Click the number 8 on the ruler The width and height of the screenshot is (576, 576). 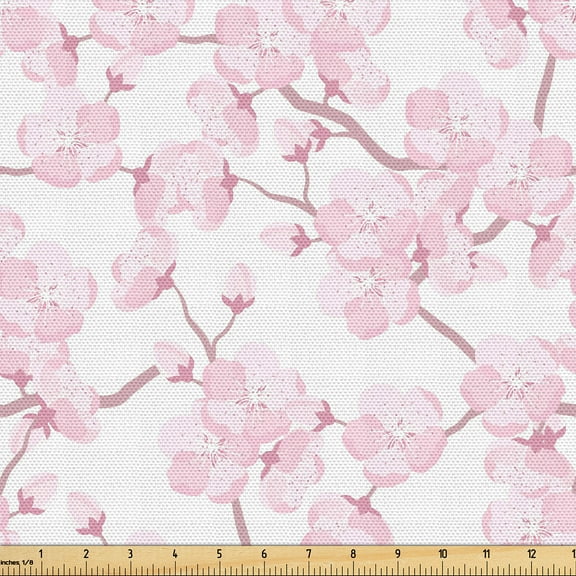click(x=353, y=554)
